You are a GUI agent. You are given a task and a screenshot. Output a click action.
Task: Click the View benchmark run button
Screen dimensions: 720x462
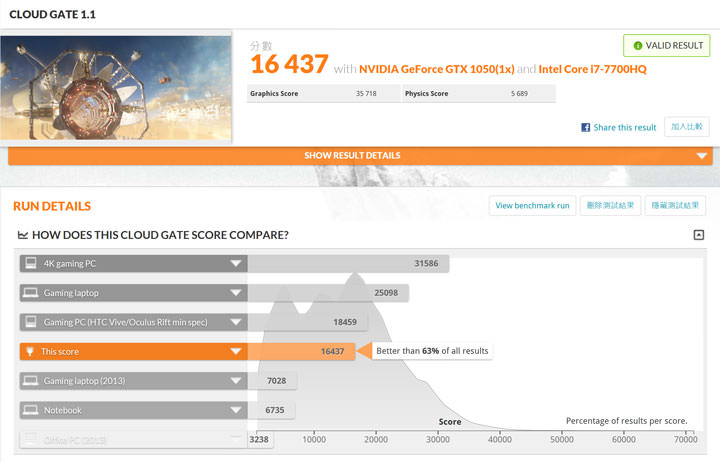click(532, 206)
